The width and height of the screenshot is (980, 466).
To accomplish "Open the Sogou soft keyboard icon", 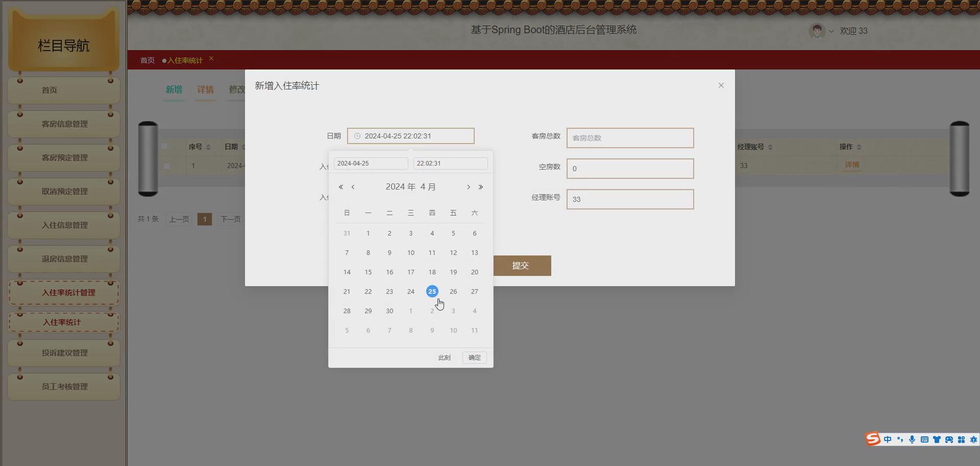I will [x=925, y=439].
